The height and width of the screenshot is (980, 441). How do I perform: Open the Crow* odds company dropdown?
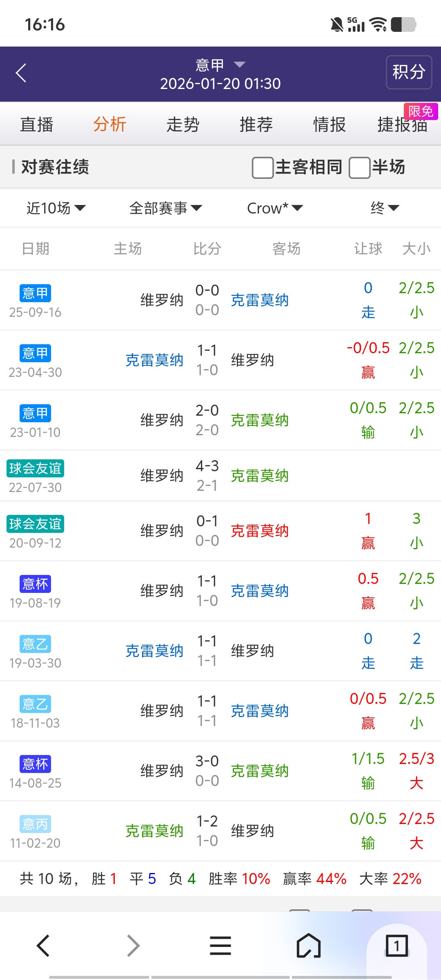coord(275,208)
